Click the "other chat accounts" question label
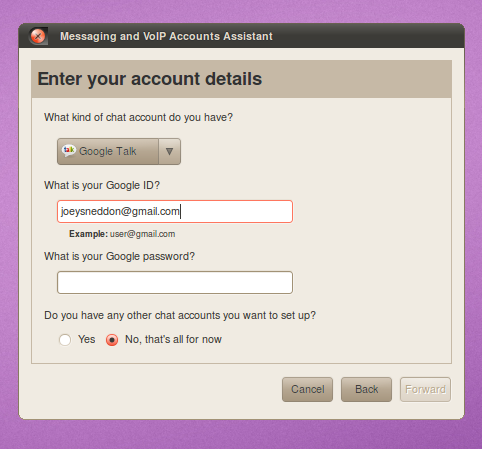Image resolution: width=482 pixels, height=449 pixels. [x=180, y=315]
